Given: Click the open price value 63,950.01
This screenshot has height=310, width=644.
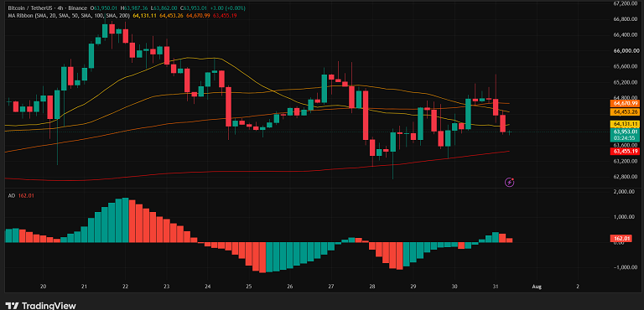Looking at the screenshot, I should click(106, 8).
